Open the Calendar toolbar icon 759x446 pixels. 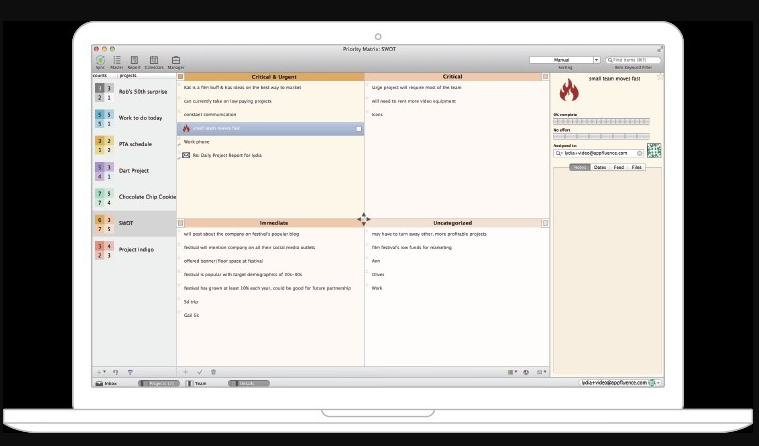(154, 62)
